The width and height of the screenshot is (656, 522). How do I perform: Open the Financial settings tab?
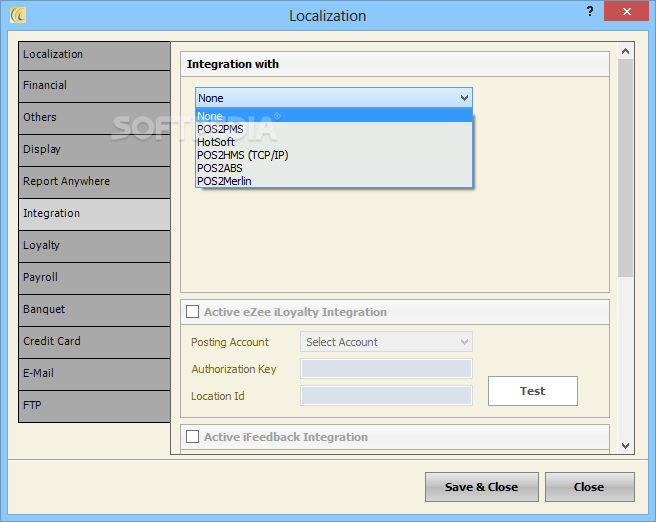tap(95, 87)
